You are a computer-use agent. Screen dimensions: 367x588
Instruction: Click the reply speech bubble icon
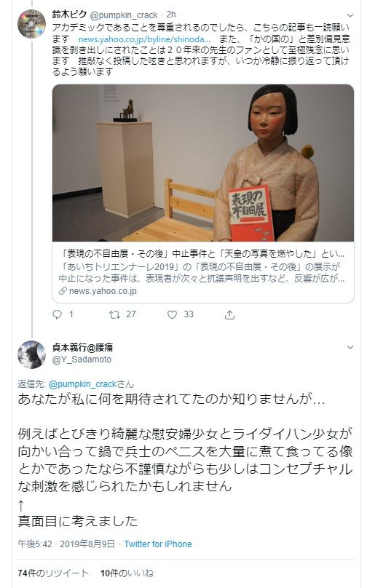57,314
